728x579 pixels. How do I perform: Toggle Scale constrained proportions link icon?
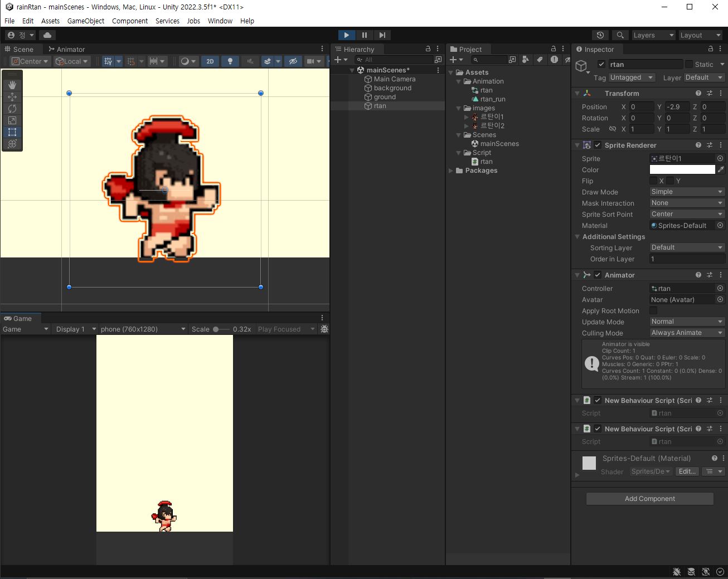(612, 129)
